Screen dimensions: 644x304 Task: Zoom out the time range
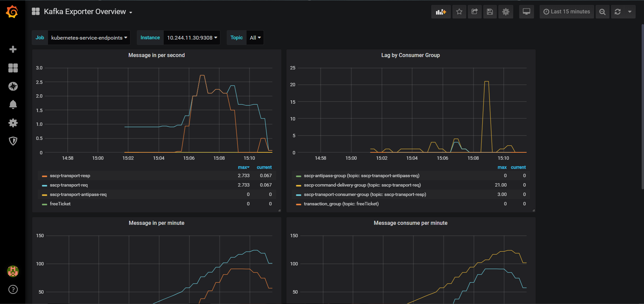click(x=602, y=12)
